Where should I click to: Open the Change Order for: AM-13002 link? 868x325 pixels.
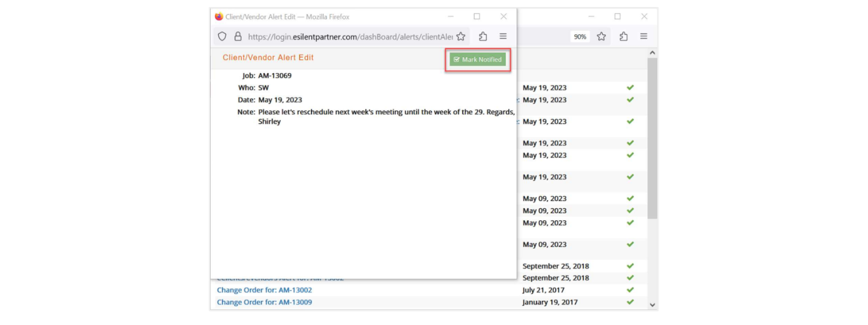265,290
